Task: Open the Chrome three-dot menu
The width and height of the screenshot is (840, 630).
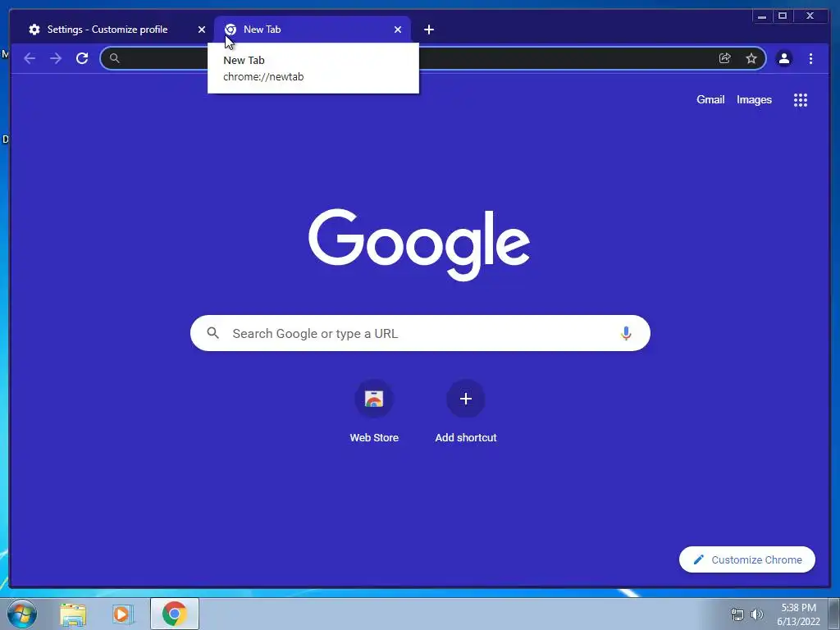Action: click(810, 58)
